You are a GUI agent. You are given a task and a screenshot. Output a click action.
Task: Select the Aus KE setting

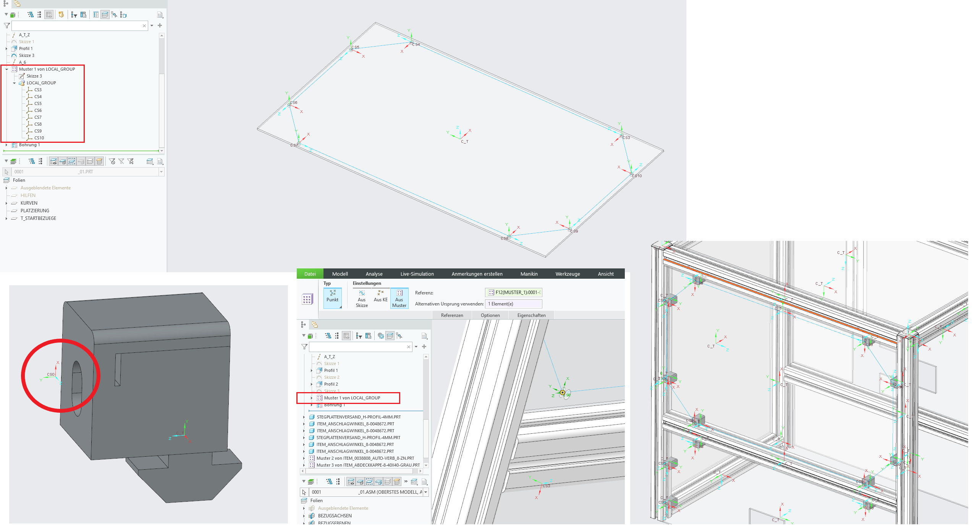[380, 296]
